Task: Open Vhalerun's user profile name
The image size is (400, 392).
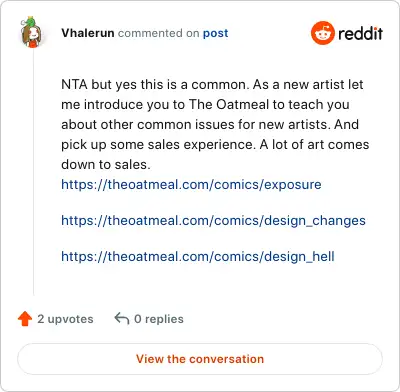Action: [x=88, y=33]
